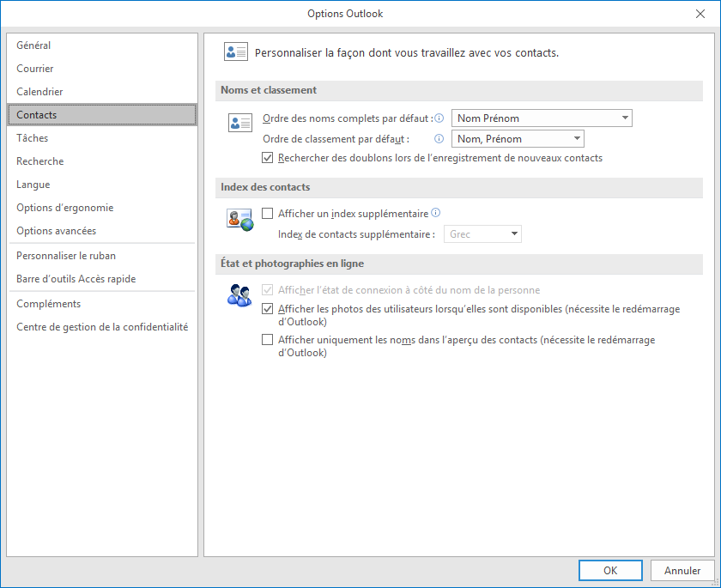Click the Index des contacts section header

pyautogui.click(x=459, y=188)
